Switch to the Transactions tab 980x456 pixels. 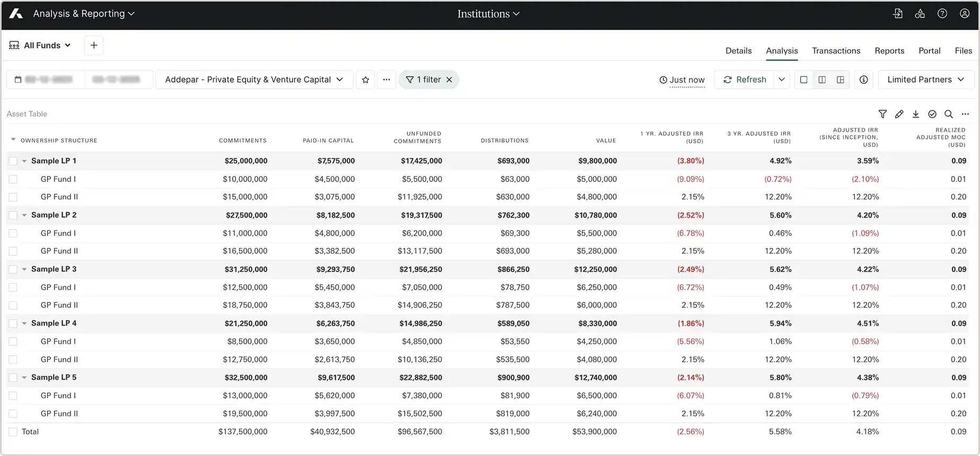point(836,51)
